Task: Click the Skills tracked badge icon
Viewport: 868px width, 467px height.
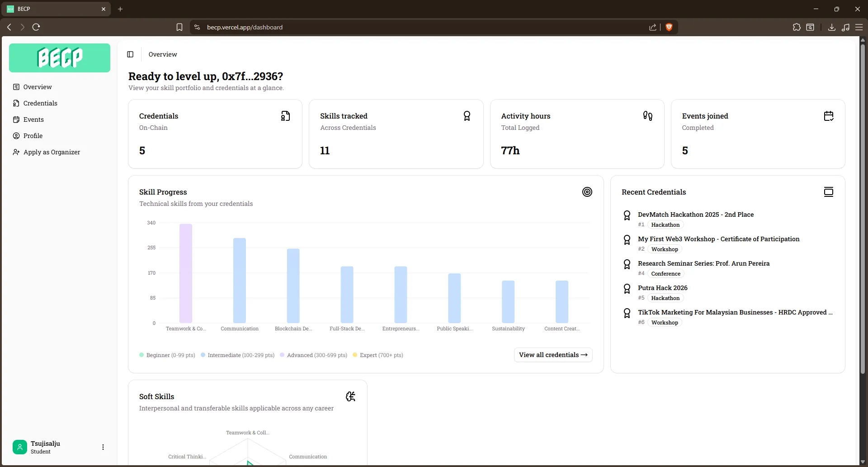Action: coord(467,116)
